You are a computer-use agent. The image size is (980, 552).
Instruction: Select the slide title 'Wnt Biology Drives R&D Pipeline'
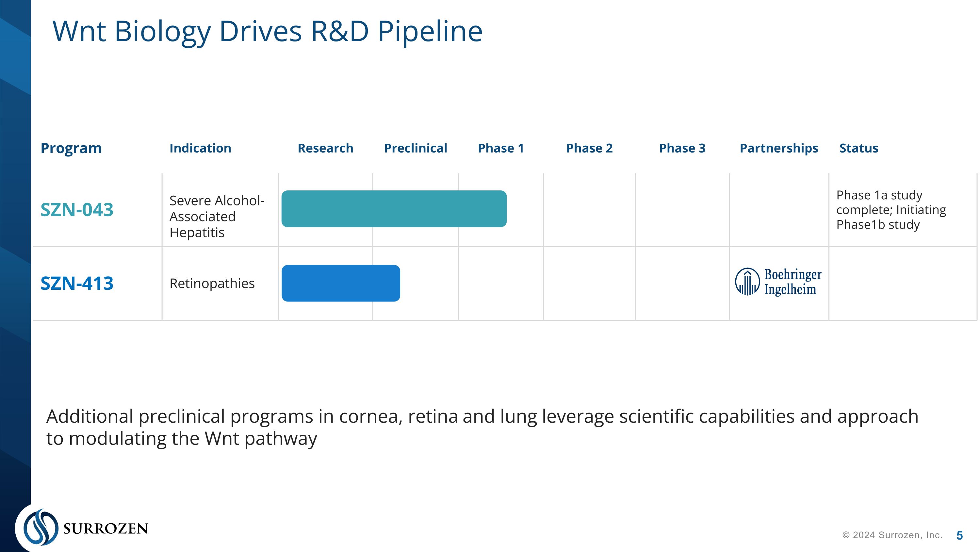point(268,32)
